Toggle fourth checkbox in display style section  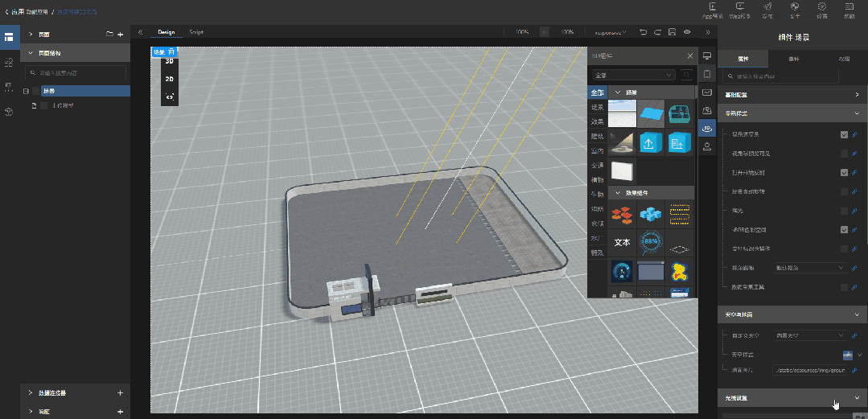point(844,191)
